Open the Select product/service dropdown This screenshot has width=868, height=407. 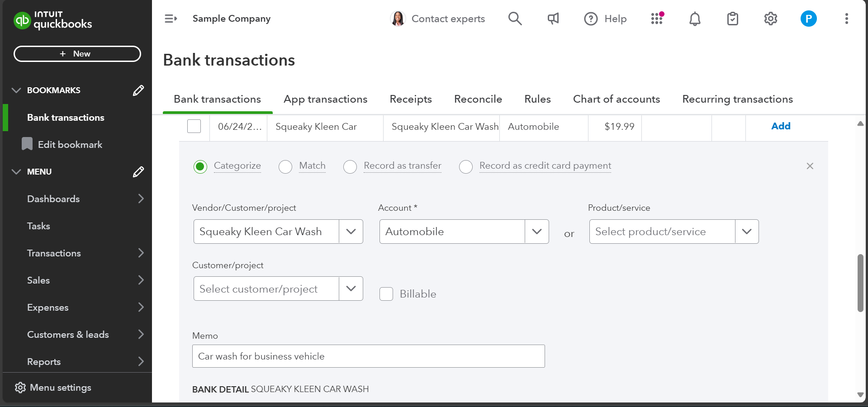pyautogui.click(x=746, y=232)
